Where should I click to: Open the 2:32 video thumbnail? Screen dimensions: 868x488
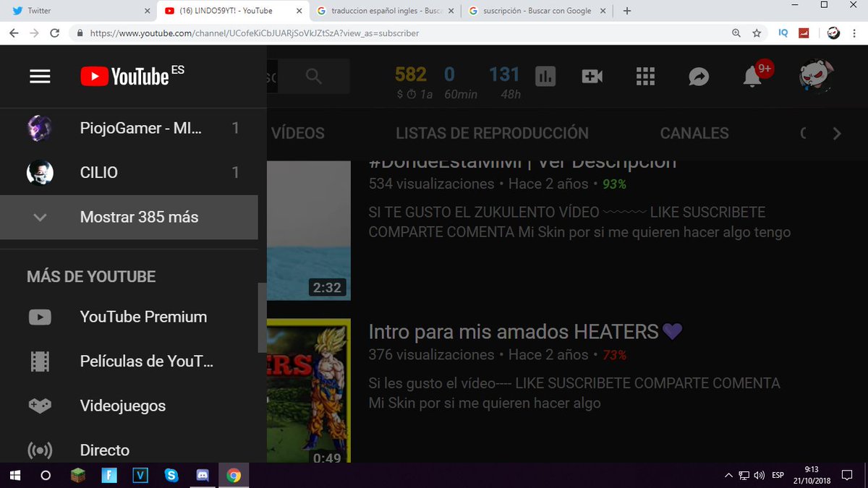309,230
